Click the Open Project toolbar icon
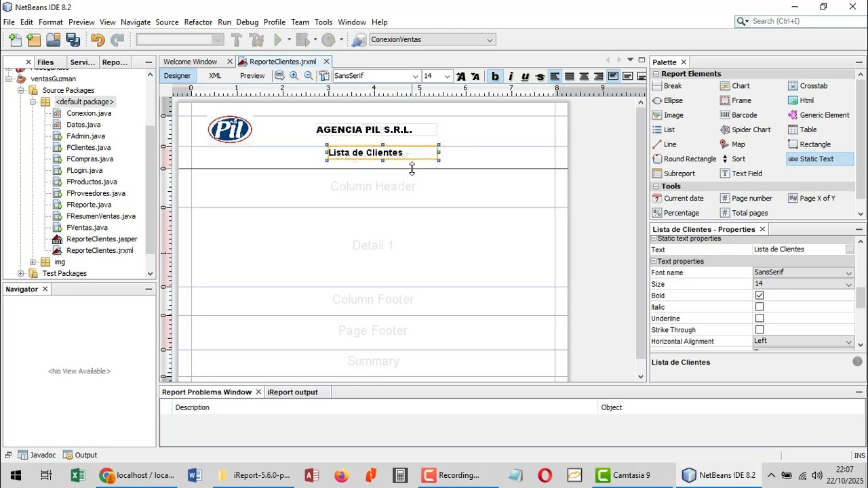Viewport: 868px width, 488px height. 54,40
